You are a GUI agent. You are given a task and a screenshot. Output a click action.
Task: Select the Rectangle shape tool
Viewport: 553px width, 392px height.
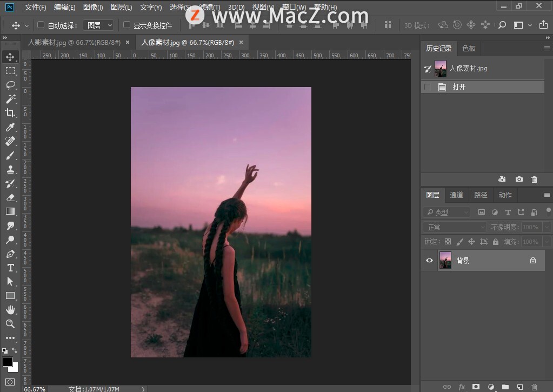click(x=10, y=296)
